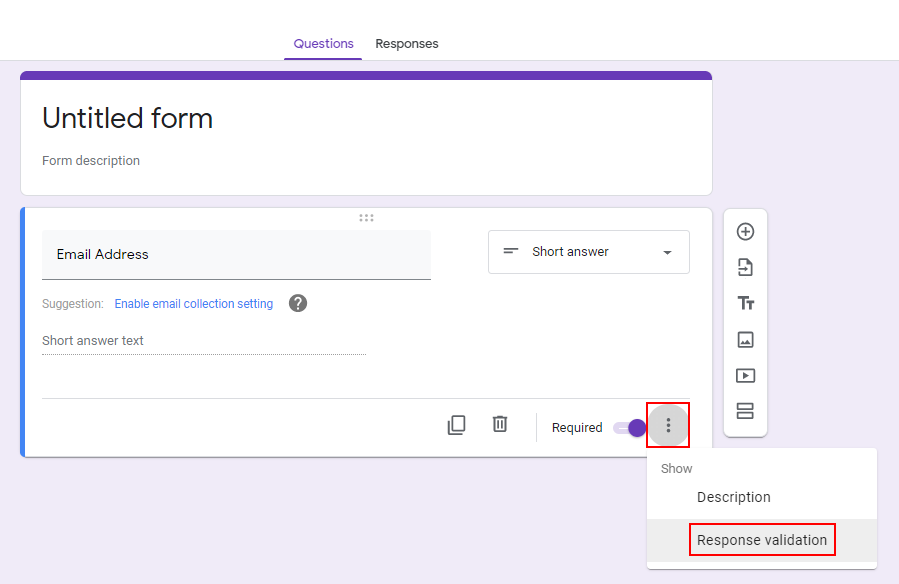The image size is (899, 584).
Task: Add a title and description block
Action: coord(745,303)
